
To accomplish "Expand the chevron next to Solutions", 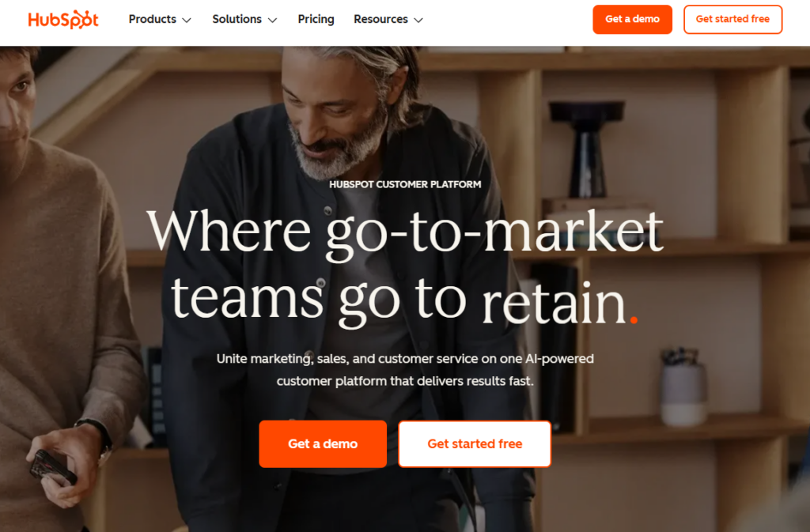I will [272, 20].
